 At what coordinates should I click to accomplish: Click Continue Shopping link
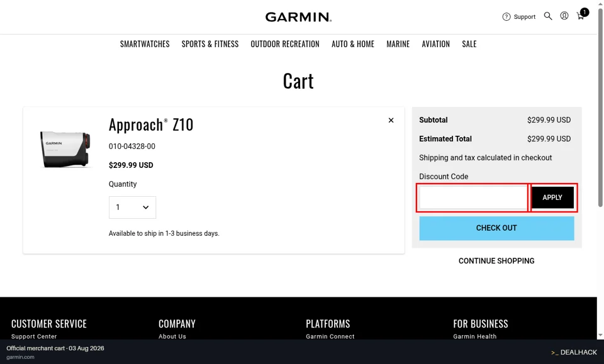tap(496, 261)
